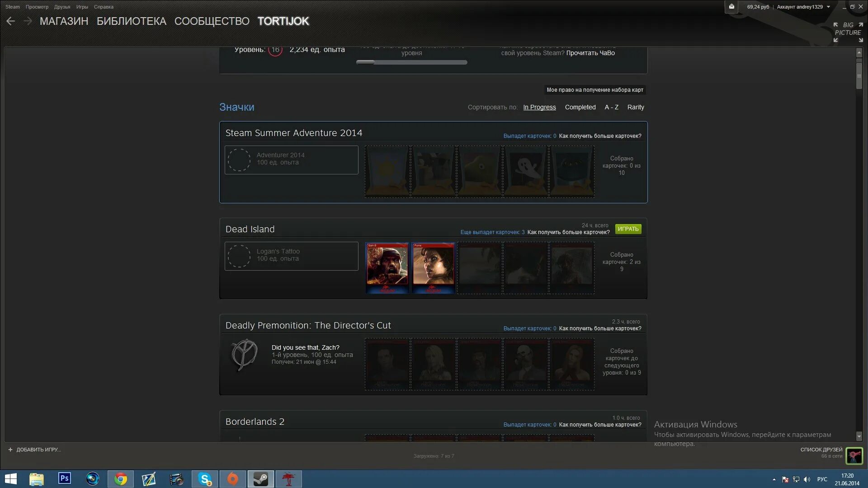Expand Steam Summer Adventure 2014 section
Screen dimensions: 868x488
[x=294, y=132]
